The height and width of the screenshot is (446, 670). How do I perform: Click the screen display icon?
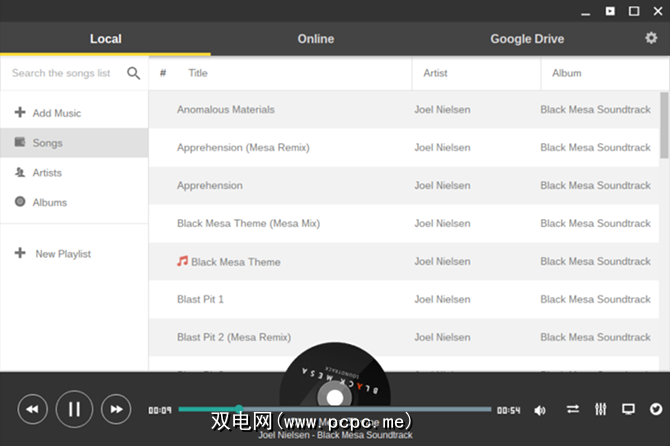(628, 409)
